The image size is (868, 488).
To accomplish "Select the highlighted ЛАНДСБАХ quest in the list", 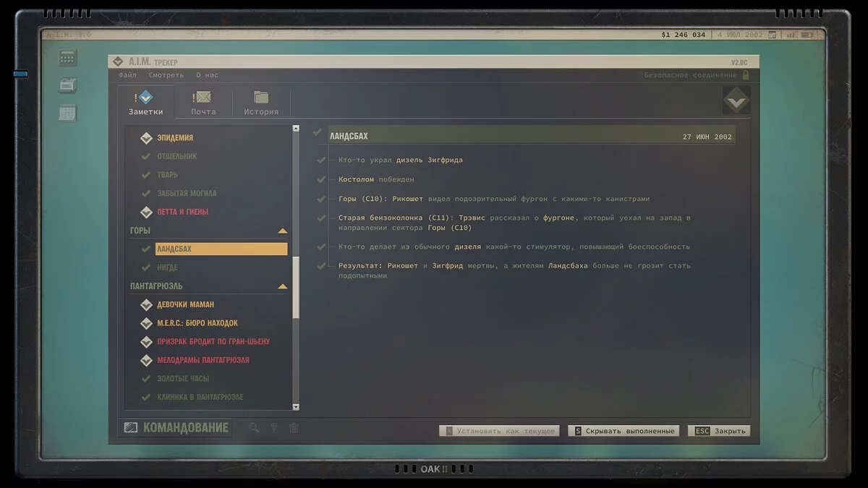I will [221, 249].
